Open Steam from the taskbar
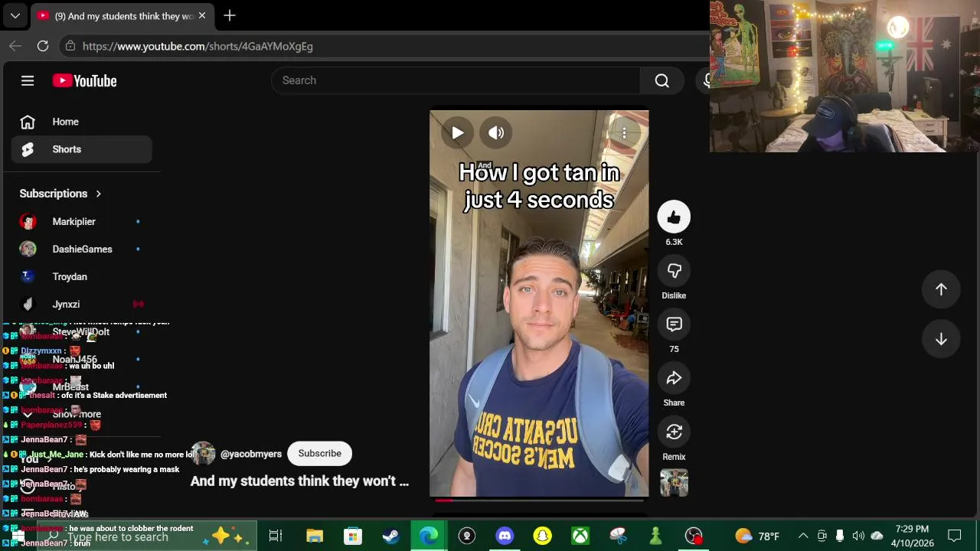The image size is (980, 551). [390, 536]
